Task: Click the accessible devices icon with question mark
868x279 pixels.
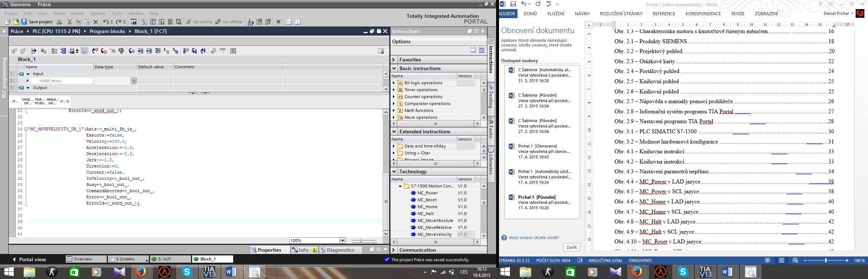Action: [251, 22]
